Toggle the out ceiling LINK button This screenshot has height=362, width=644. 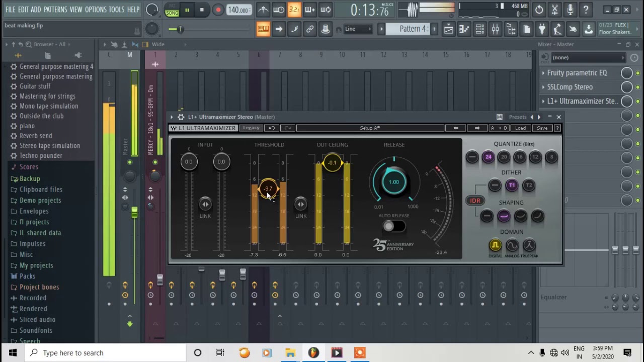300,204
